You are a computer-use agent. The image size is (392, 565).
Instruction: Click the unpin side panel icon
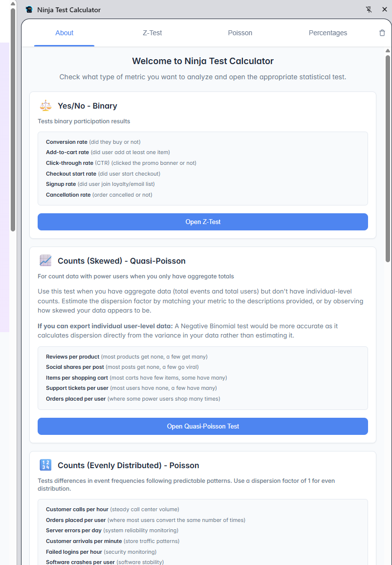369,10
